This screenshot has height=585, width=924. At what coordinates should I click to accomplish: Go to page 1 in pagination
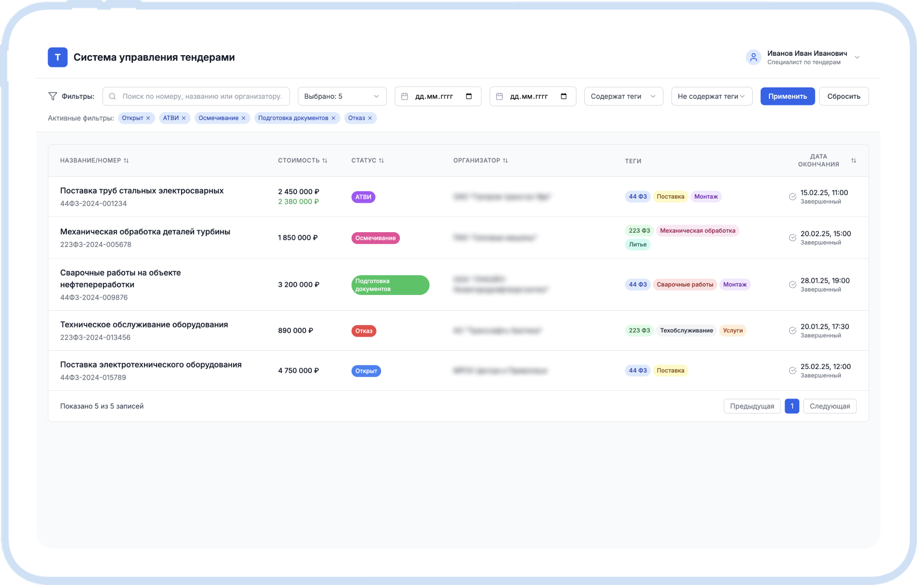[791, 406]
